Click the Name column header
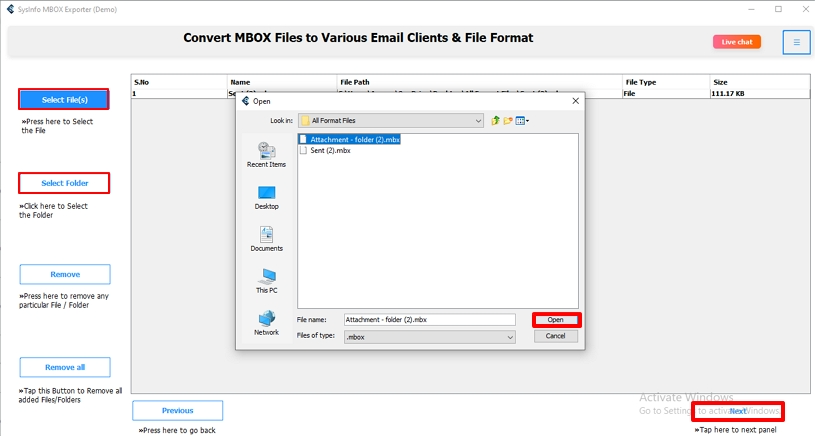Screen dimensions: 815x436 pos(282,82)
